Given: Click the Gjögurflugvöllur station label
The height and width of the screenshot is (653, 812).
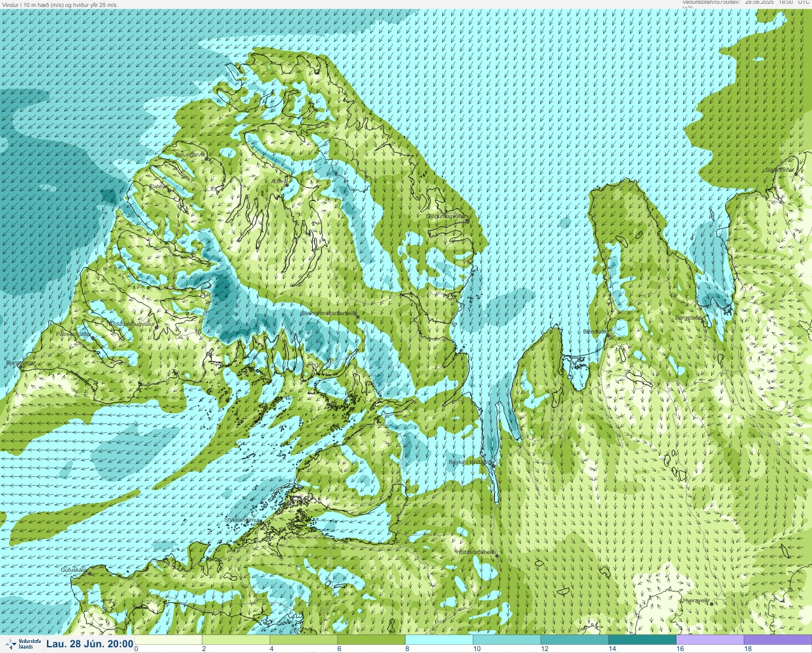Looking at the screenshot, I should click(445, 216).
